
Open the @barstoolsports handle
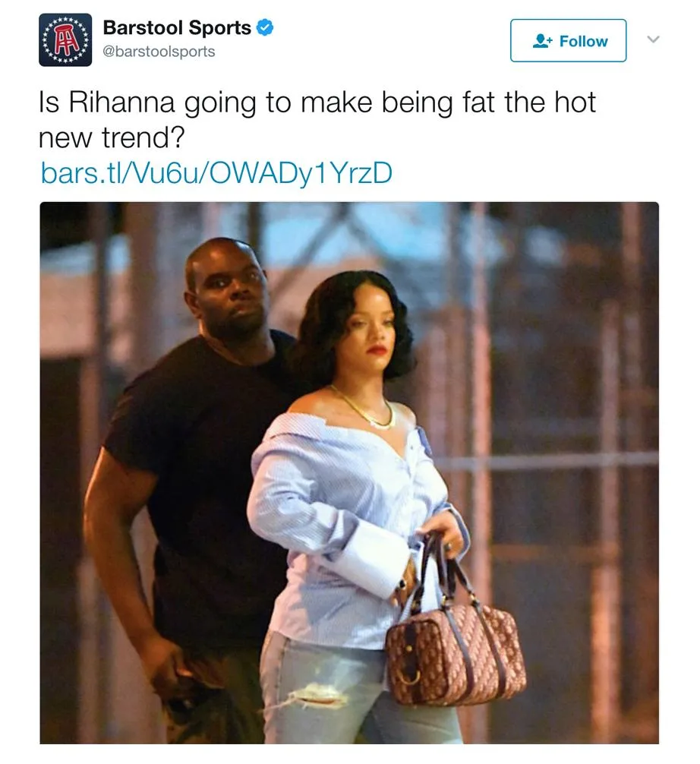[x=159, y=52]
